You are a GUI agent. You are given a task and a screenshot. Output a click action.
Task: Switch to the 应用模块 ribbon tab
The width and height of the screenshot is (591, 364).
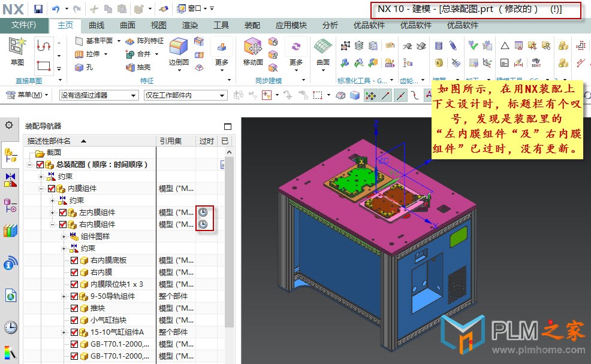291,25
